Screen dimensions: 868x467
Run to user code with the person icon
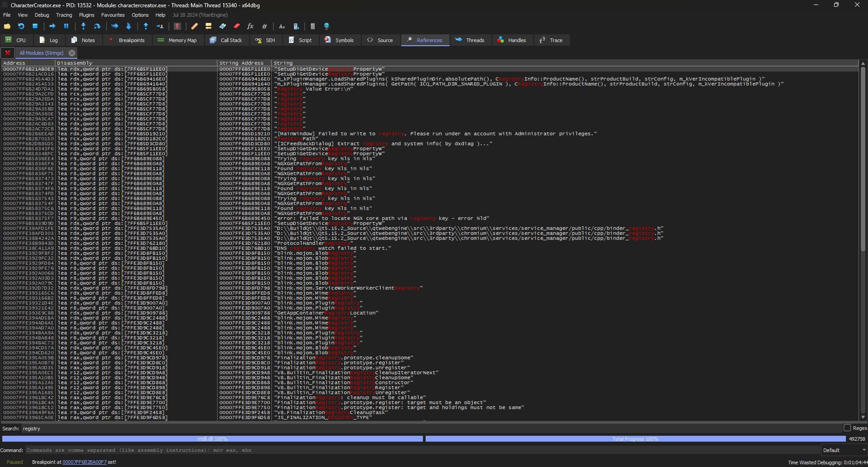pos(161,26)
